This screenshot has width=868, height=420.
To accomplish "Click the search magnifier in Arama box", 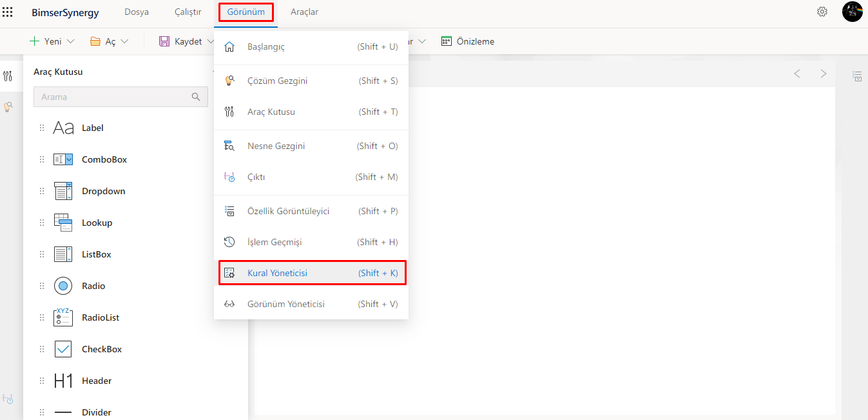I will tap(196, 97).
